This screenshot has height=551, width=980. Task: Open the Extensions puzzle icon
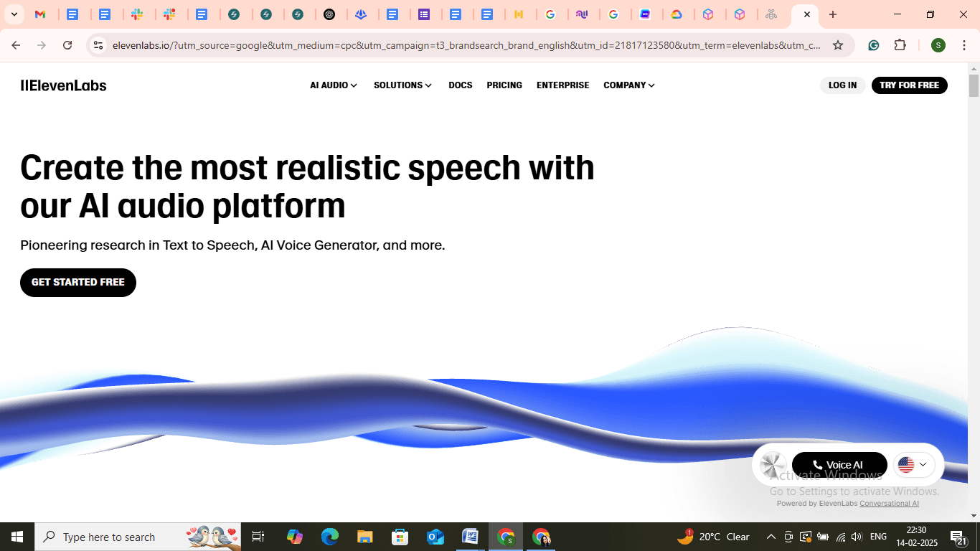[x=900, y=45]
